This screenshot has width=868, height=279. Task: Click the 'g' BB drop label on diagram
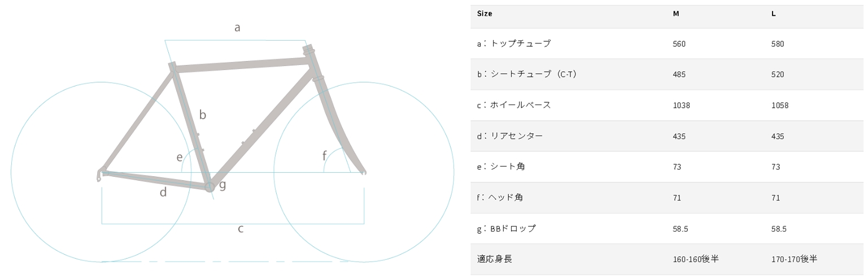click(223, 185)
